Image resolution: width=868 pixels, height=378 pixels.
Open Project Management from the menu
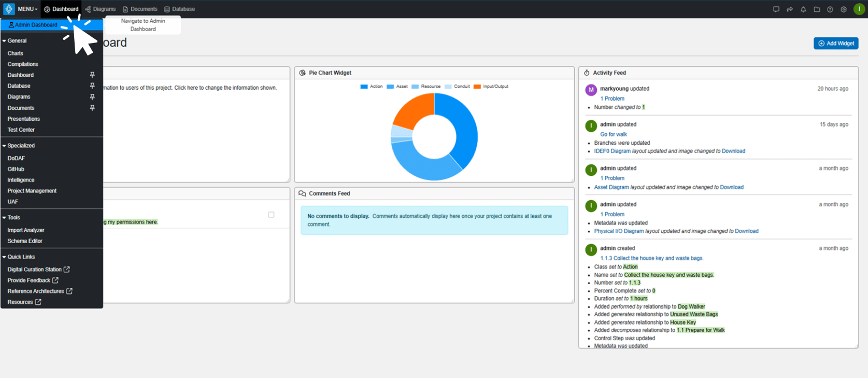point(32,191)
